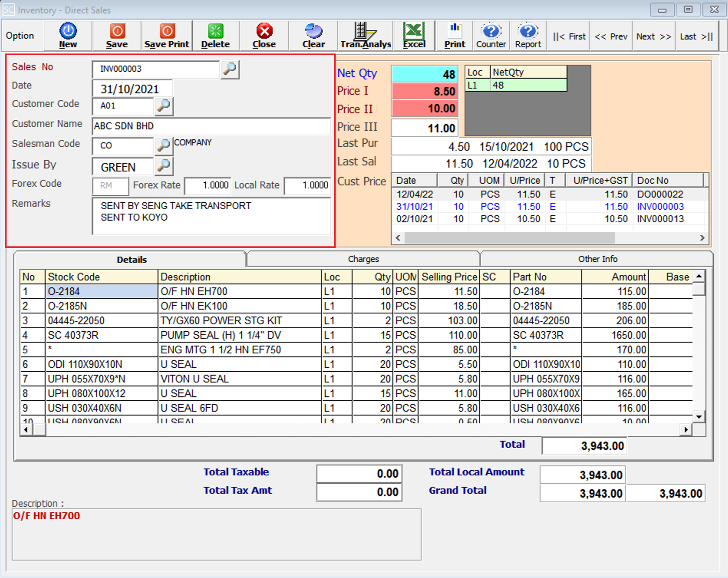Viewport: 728px width, 578px height.
Task: Go to Prev record
Action: tap(611, 36)
